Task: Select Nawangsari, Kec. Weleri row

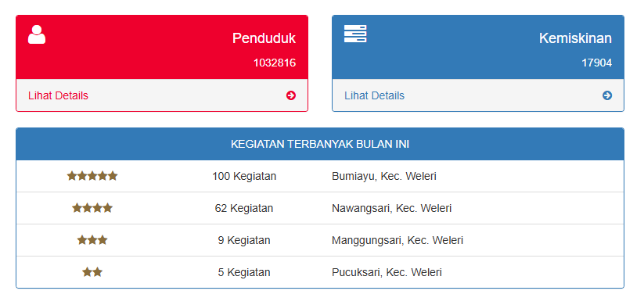Action: pos(320,208)
